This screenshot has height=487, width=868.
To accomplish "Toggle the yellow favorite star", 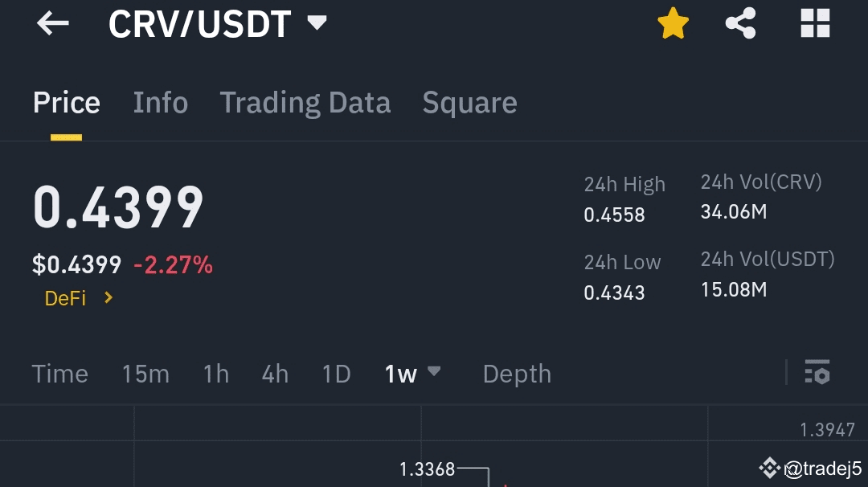I will coord(674,24).
